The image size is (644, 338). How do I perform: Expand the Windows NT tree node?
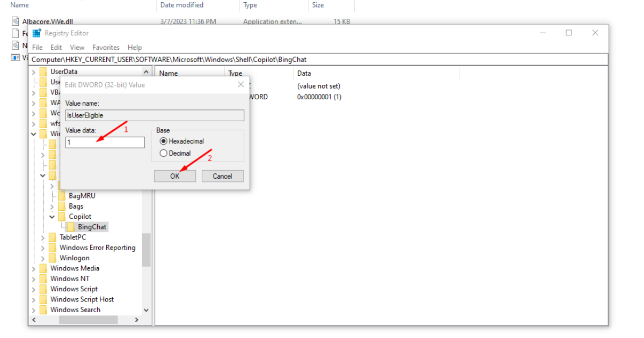click(34, 279)
